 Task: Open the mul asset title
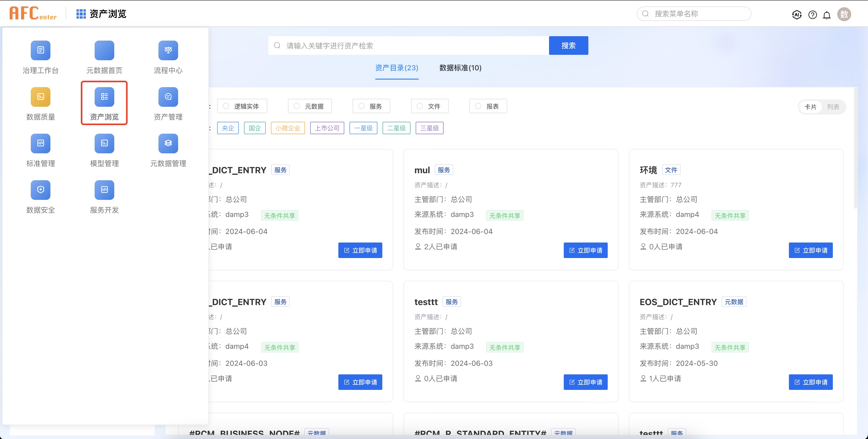pos(422,170)
